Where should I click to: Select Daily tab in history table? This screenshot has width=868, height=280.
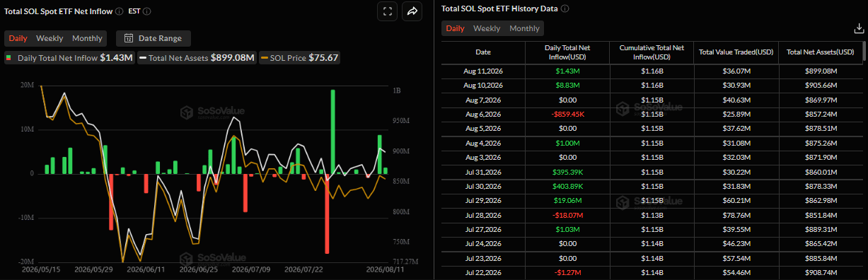coord(456,28)
